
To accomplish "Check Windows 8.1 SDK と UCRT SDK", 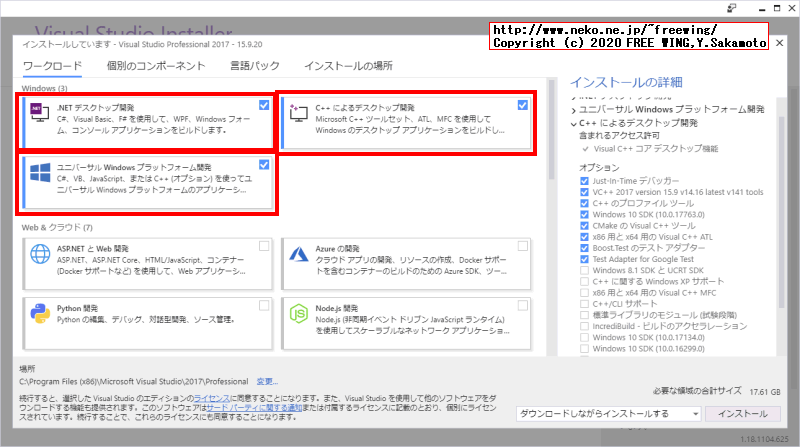I will (584, 270).
